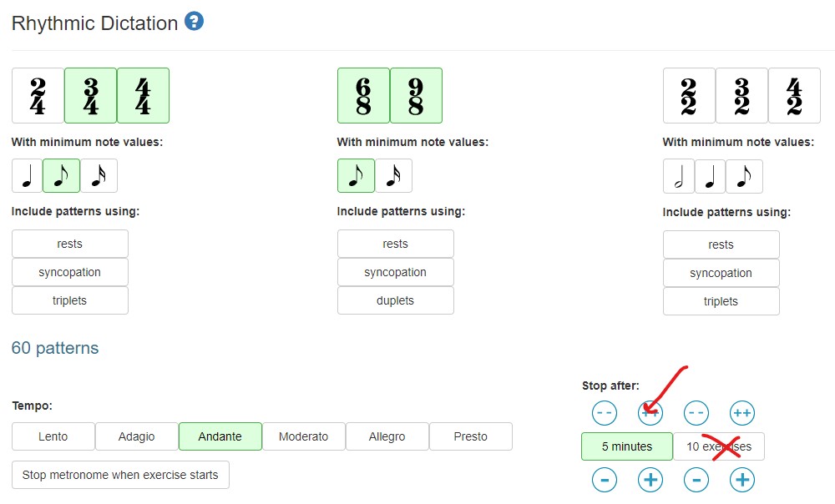835x504 pixels.
Task: Increase exercises with the single plus button
Action: pos(741,480)
